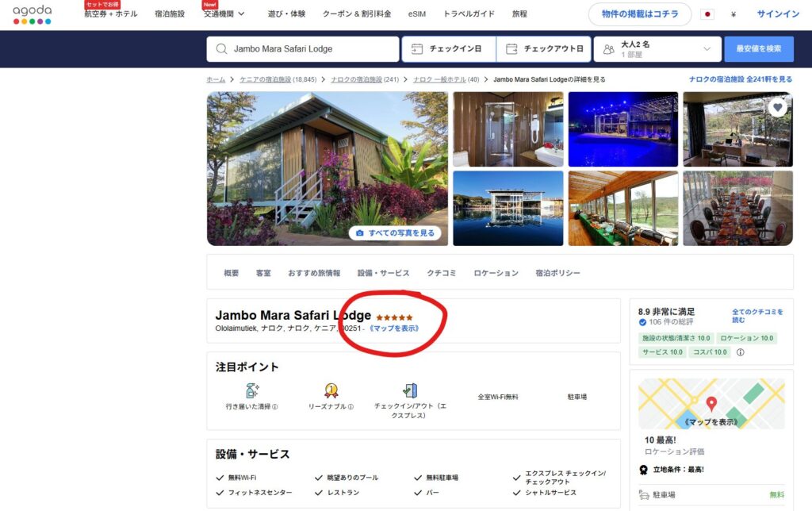Open トラベルガイド menu item
This screenshot has width=812, height=511.
pos(469,14)
